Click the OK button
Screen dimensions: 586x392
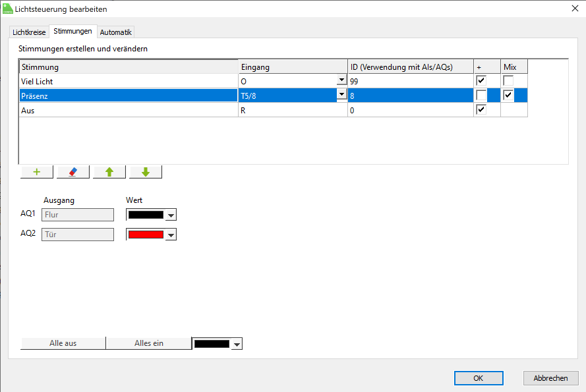[479, 378]
